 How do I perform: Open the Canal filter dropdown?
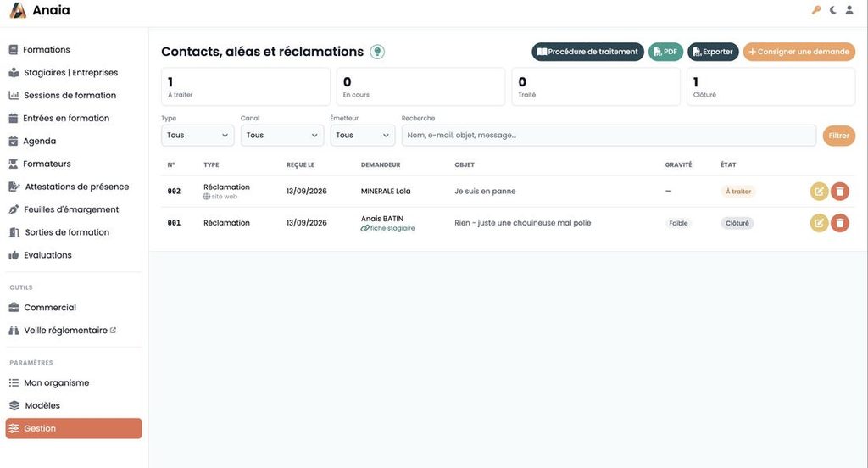[281, 135]
